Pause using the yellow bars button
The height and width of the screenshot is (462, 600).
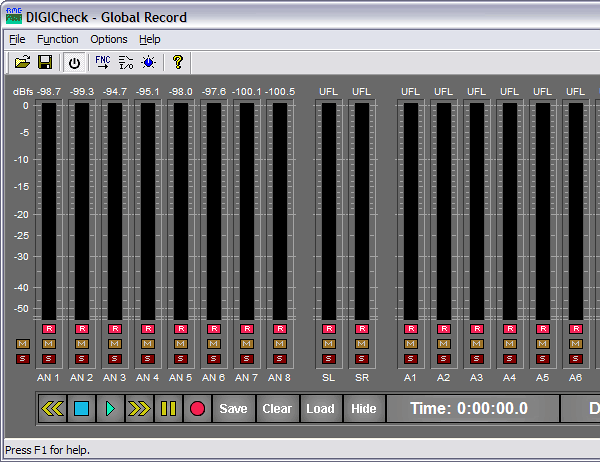pyautogui.click(x=168, y=408)
